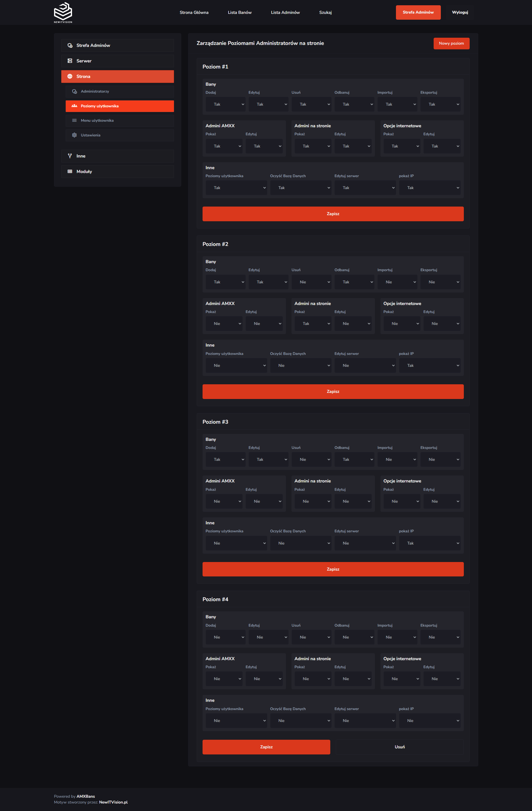Open Poziom #4 Poziomy użytkownika dropdown
This screenshot has height=811, width=532.
[x=236, y=721]
